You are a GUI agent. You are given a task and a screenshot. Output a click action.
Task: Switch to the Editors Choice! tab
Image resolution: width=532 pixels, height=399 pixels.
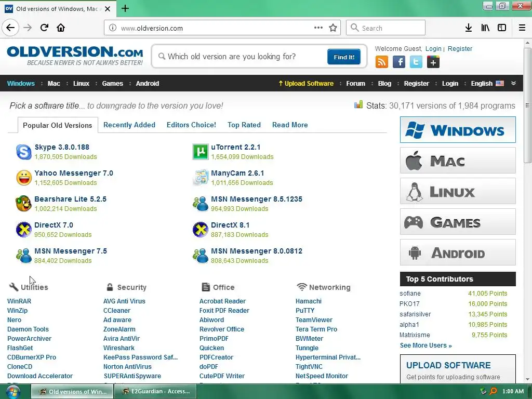point(191,125)
